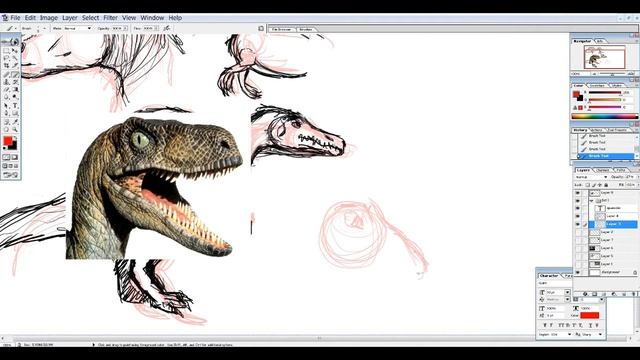This screenshot has width=640, height=360.
Task: Show Layer 1 via visibility box
Action: coord(578,264)
